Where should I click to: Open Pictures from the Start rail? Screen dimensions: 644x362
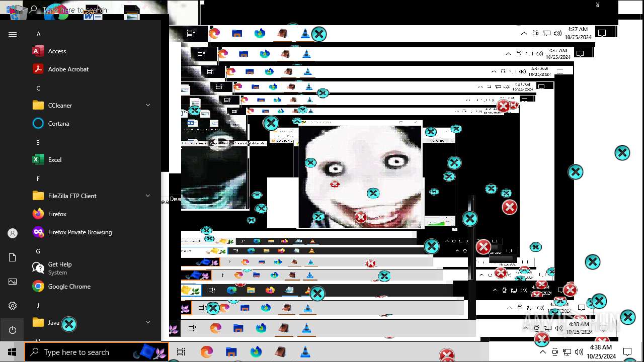click(13, 282)
